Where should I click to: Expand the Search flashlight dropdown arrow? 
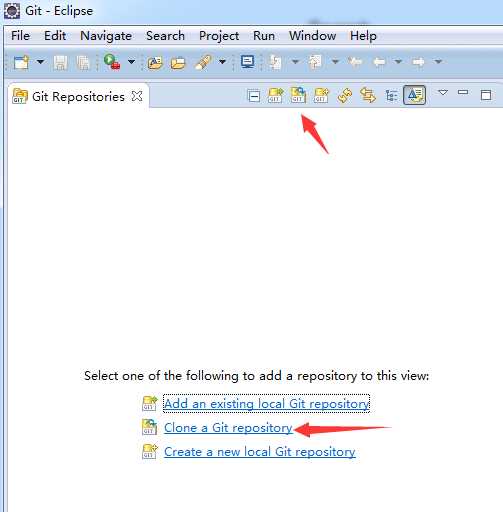pos(222,62)
